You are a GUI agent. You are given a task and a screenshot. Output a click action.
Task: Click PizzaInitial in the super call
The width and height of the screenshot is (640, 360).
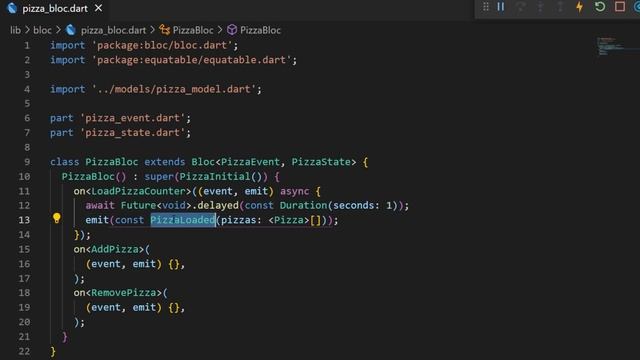pos(215,177)
